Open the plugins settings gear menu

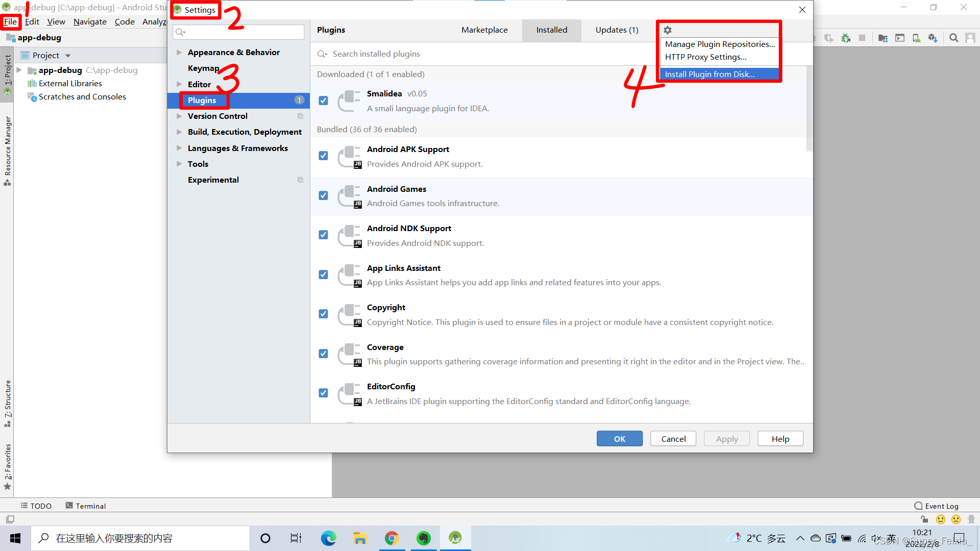667,30
